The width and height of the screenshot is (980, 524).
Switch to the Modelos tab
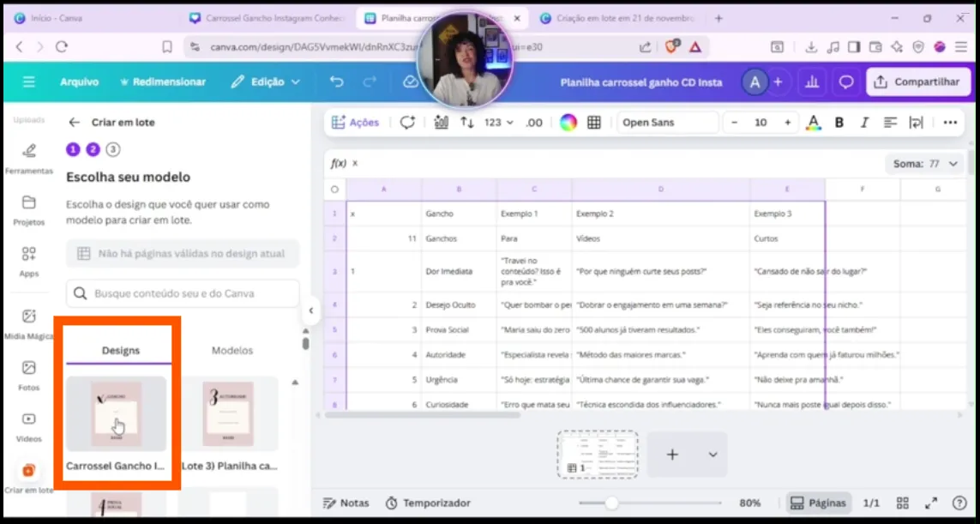click(x=232, y=350)
